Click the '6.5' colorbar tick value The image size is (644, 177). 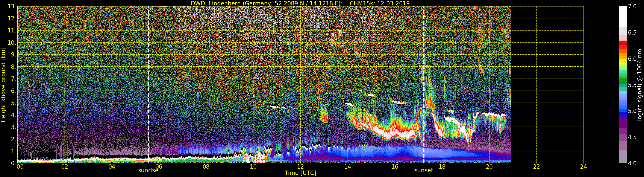pyautogui.click(x=632, y=33)
